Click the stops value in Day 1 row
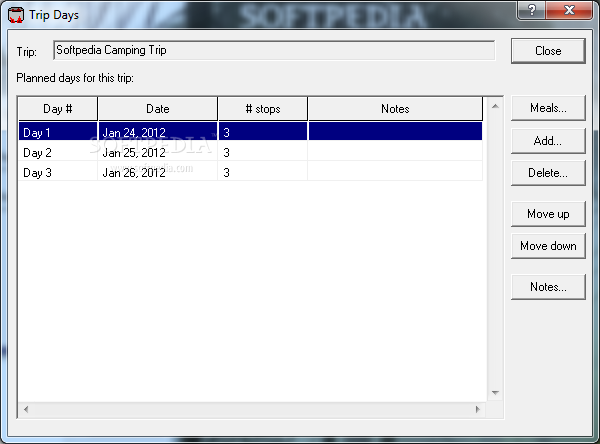This screenshot has height=444, width=600. (x=262, y=132)
